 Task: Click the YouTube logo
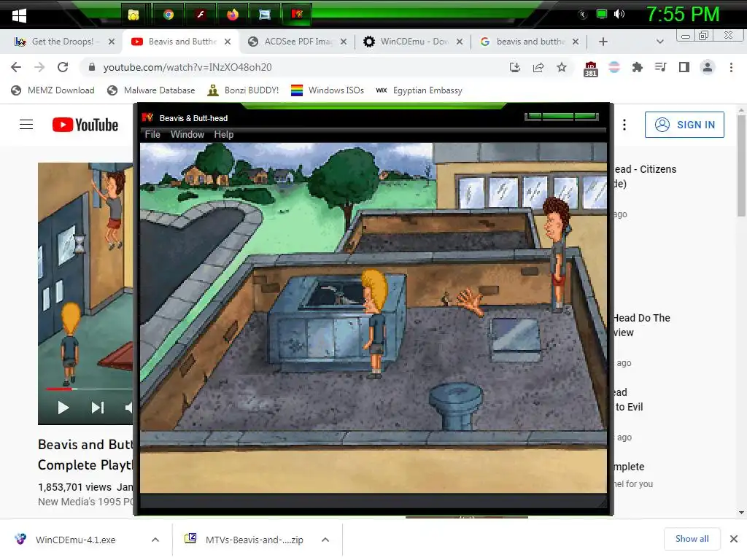click(x=85, y=125)
